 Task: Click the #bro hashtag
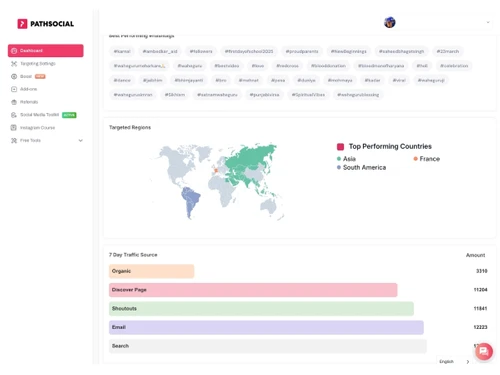(x=221, y=80)
